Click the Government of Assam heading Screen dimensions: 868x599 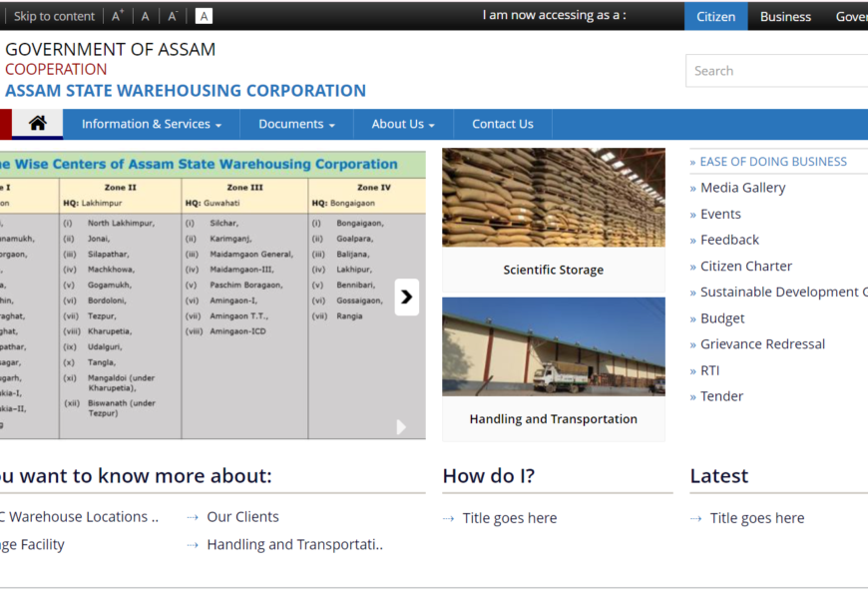(x=110, y=49)
